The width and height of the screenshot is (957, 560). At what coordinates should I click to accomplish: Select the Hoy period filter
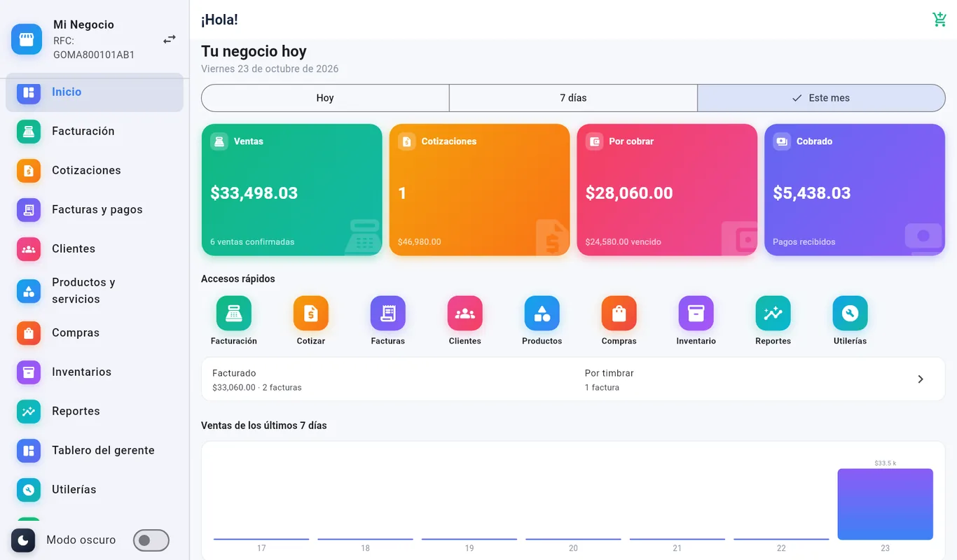pos(325,98)
